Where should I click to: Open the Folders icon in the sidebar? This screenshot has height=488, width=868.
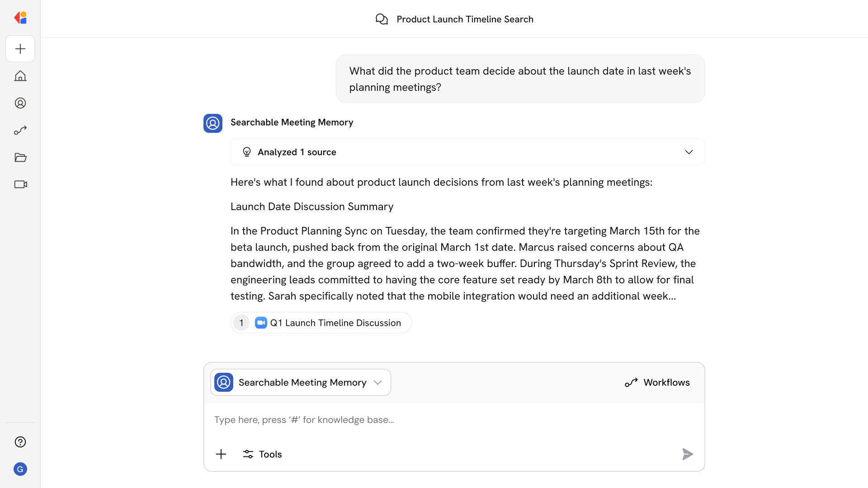click(x=20, y=157)
